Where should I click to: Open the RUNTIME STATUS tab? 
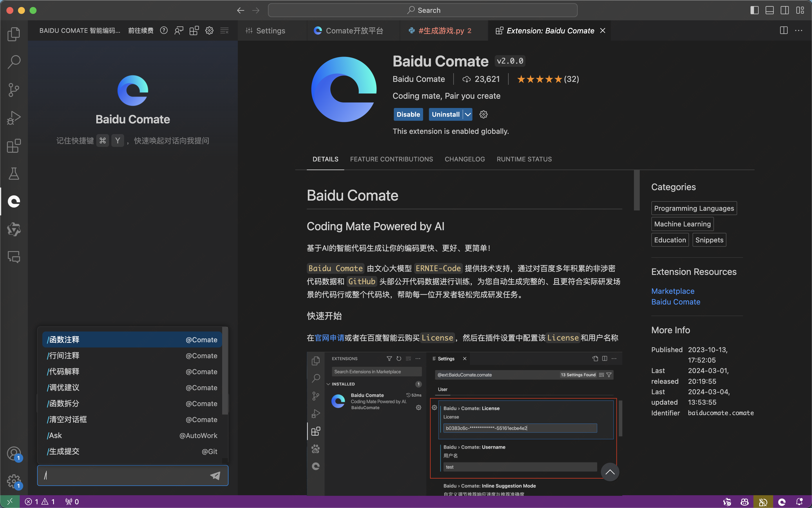coord(524,159)
